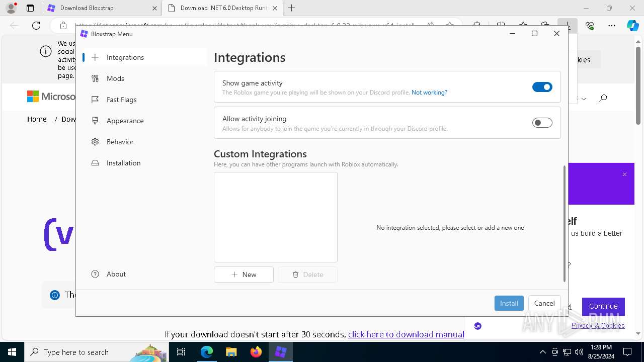Refresh the page in Edge
This screenshot has width=644, height=362.
point(36,26)
